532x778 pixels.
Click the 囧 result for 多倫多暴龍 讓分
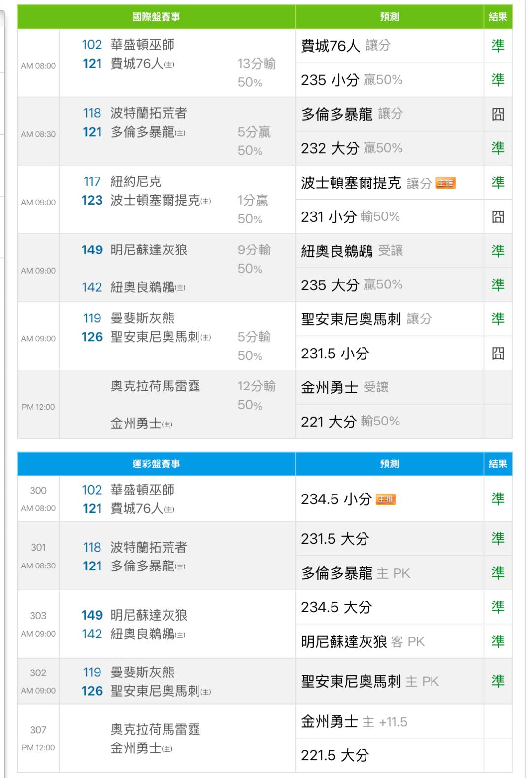click(498, 114)
